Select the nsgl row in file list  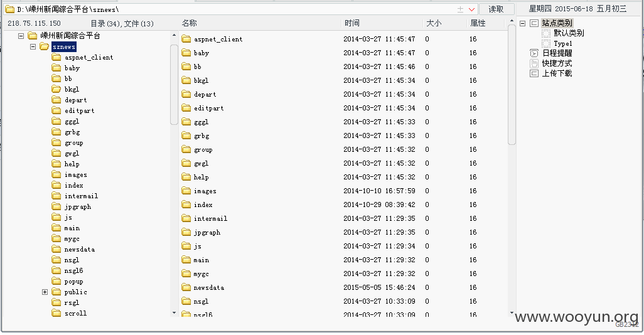pyautogui.click(x=343, y=301)
